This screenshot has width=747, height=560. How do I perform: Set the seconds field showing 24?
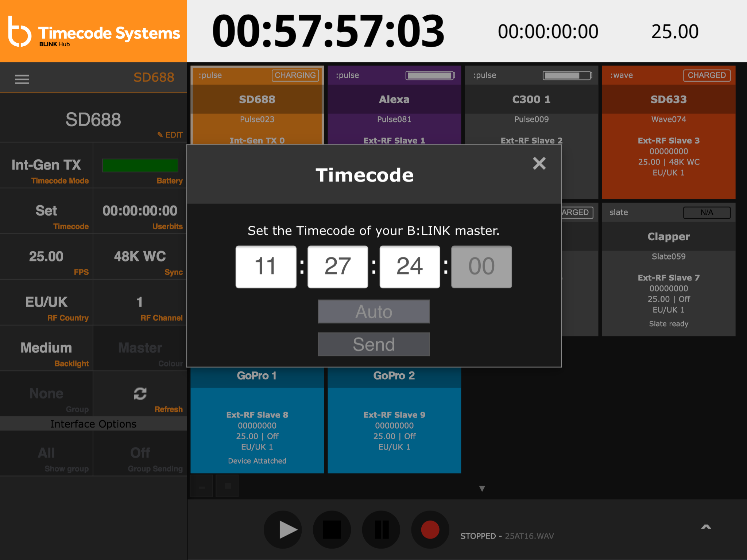pos(410,267)
